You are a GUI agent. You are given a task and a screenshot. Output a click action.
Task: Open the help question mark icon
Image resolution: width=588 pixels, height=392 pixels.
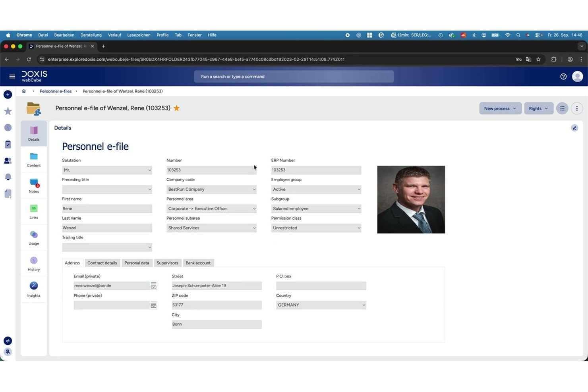pyautogui.click(x=563, y=77)
